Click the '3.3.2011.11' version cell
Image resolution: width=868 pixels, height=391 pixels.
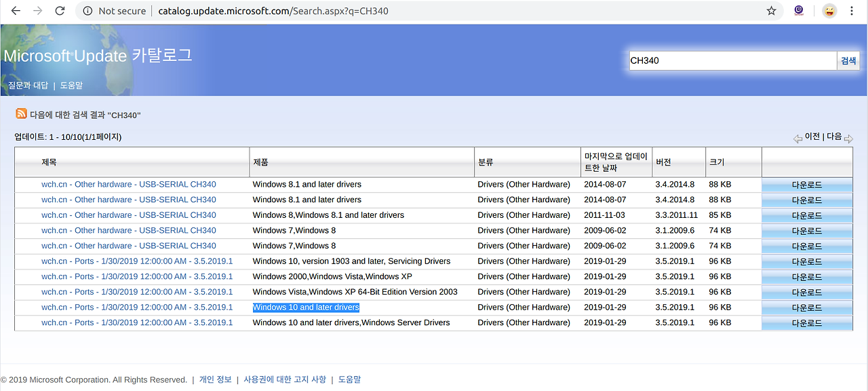[x=676, y=215]
